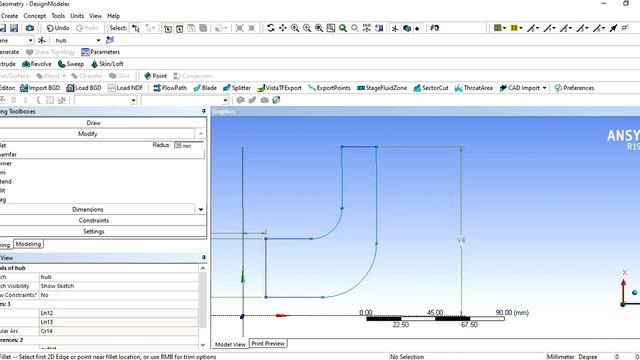640x360 pixels.
Task: Click the Revolve feature button
Action: (x=37, y=64)
